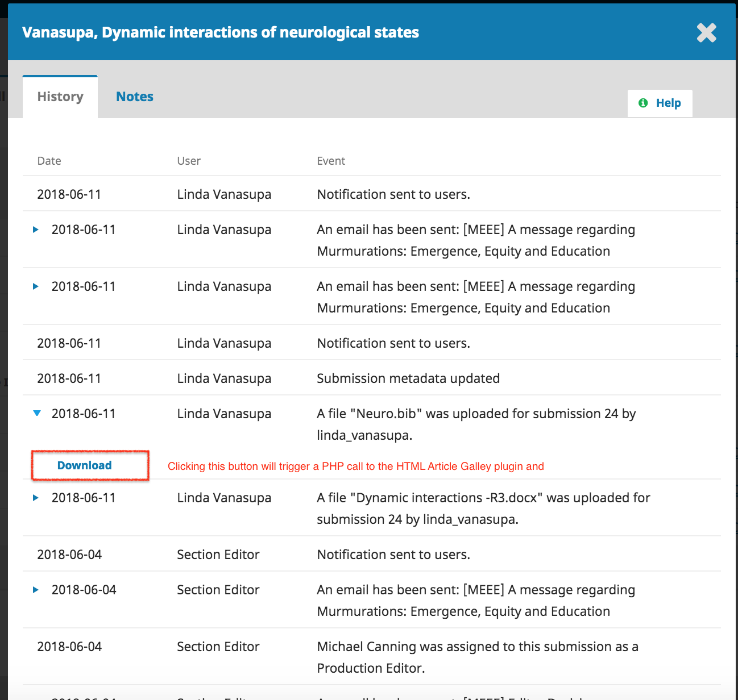Click Section Editor in the Michael Canning row
The height and width of the screenshot is (700, 738).
[218, 647]
